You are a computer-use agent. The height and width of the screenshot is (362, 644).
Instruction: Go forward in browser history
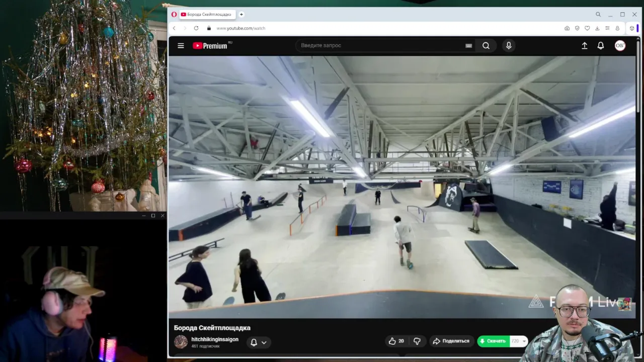185,28
